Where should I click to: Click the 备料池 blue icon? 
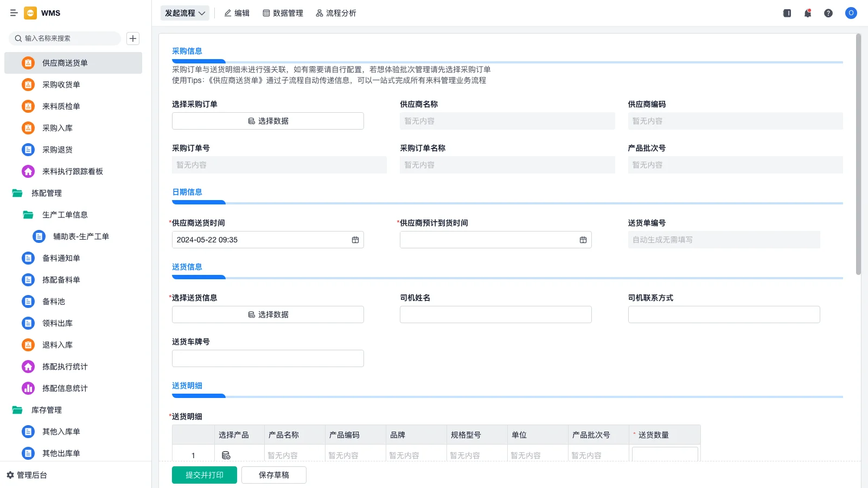pos(28,301)
